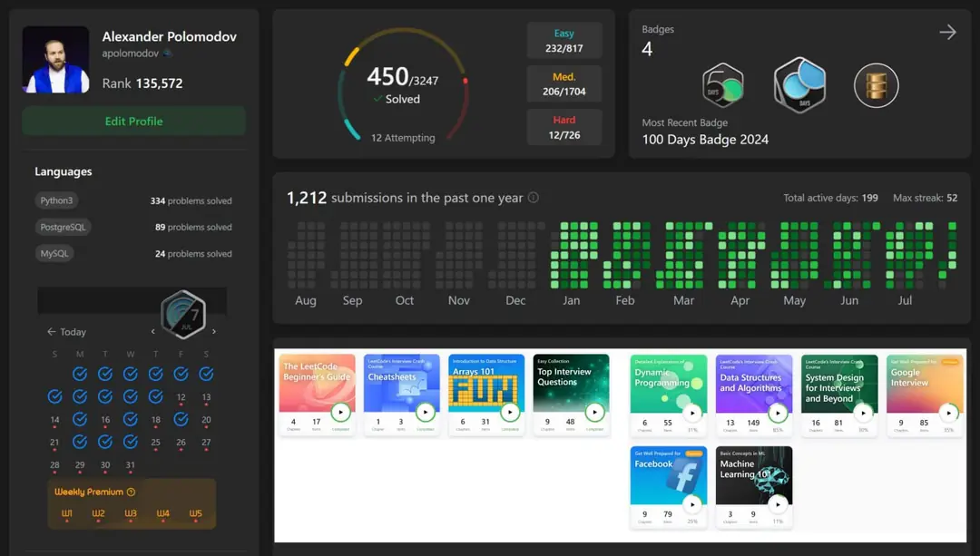The height and width of the screenshot is (556, 980).
Task: Open the Easy 232/817 stat box
Action: point(564,41)
